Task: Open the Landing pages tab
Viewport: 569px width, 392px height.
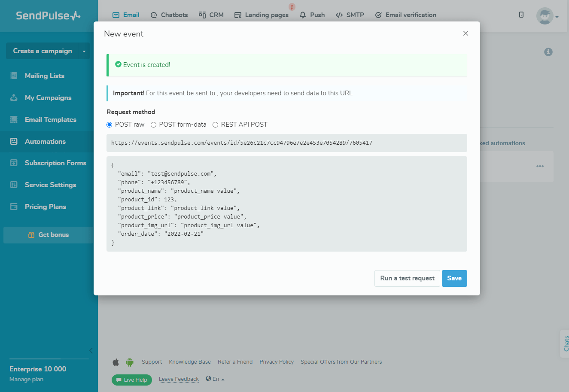Action: pyautogui.click(x=261, y=15)
